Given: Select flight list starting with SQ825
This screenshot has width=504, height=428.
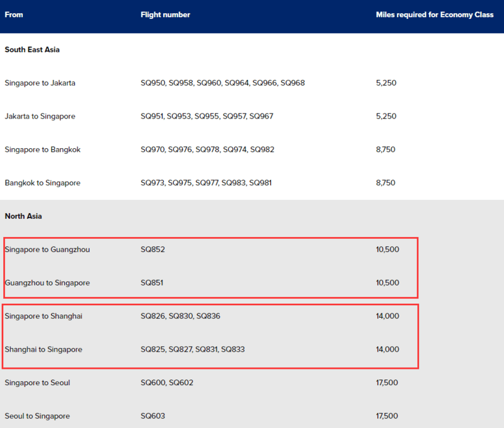Looking at the screenshot, I should tap(193, 349).
